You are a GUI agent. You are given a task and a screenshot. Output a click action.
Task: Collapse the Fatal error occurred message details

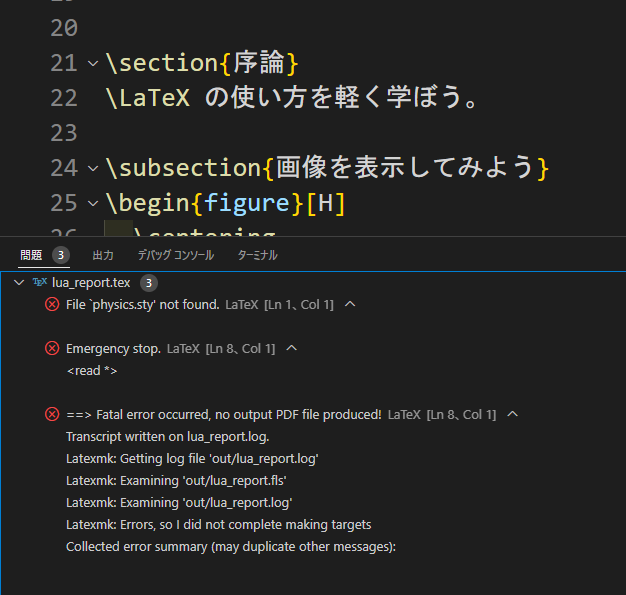513,414
